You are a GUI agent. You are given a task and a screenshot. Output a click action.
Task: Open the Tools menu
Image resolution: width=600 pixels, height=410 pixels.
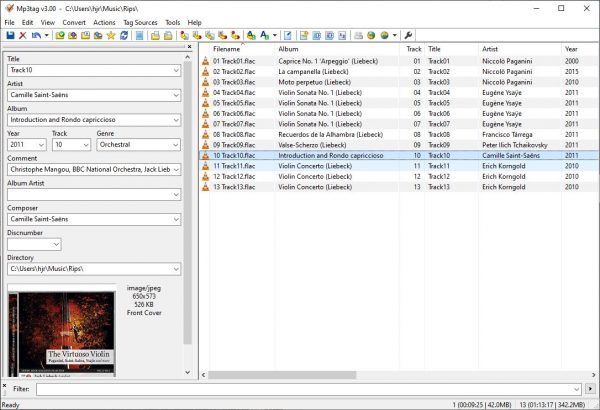click(173, 23)
